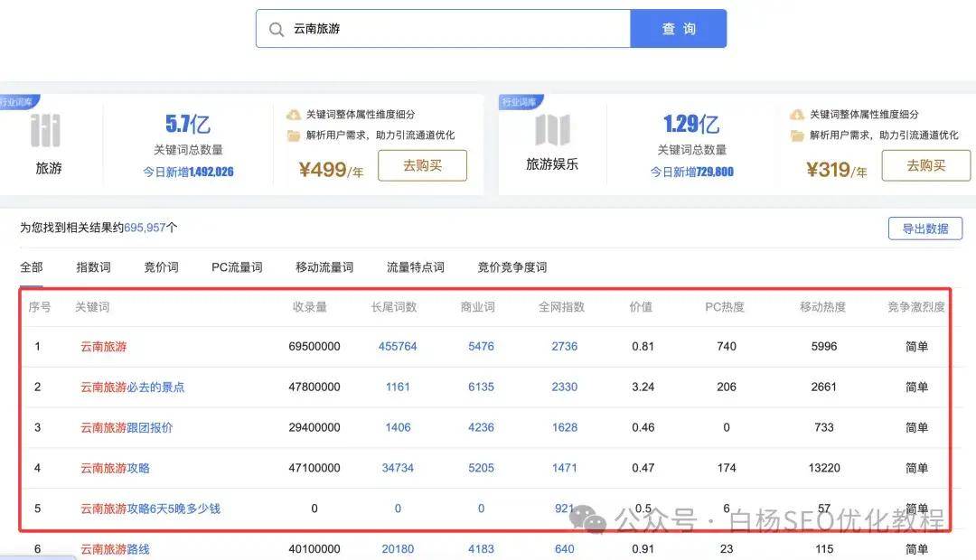Click commercial word count 4183
976x560 pixels.
pos(481,549)
